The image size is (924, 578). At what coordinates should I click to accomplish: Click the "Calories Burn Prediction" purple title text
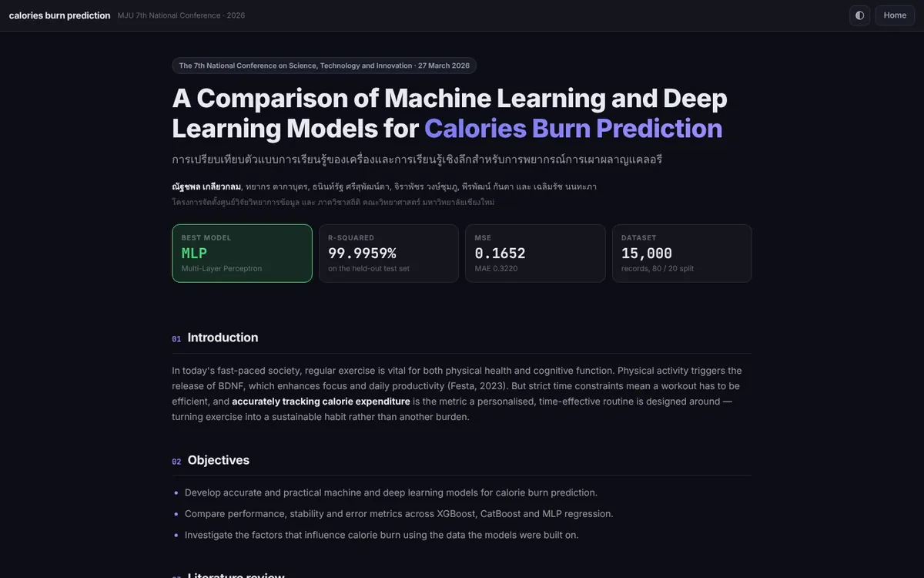574,128
